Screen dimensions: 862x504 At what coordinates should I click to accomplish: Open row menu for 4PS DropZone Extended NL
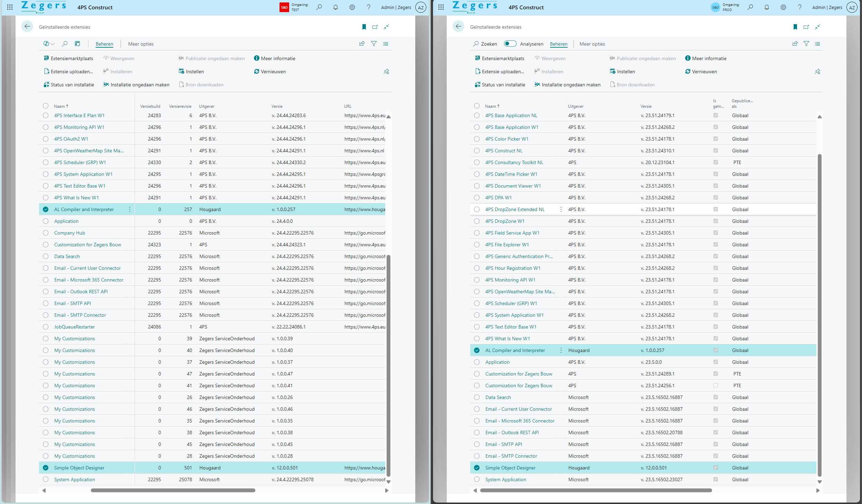[x=561, y=209]
